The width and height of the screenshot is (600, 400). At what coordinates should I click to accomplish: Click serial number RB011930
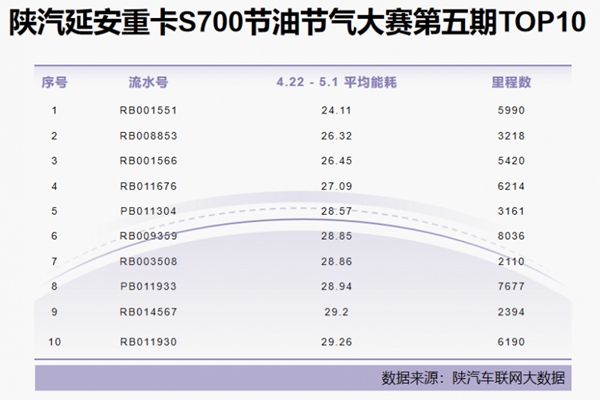(x=148, y=343)
